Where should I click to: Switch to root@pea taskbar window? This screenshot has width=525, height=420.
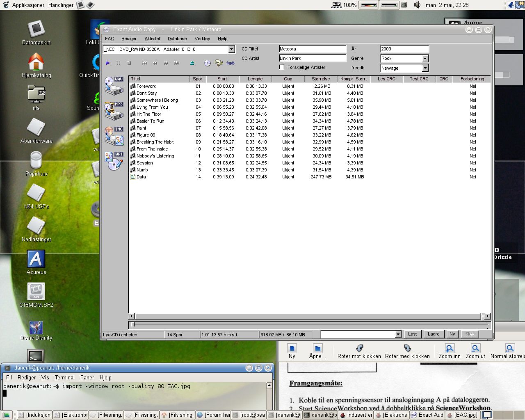(249, 415)
